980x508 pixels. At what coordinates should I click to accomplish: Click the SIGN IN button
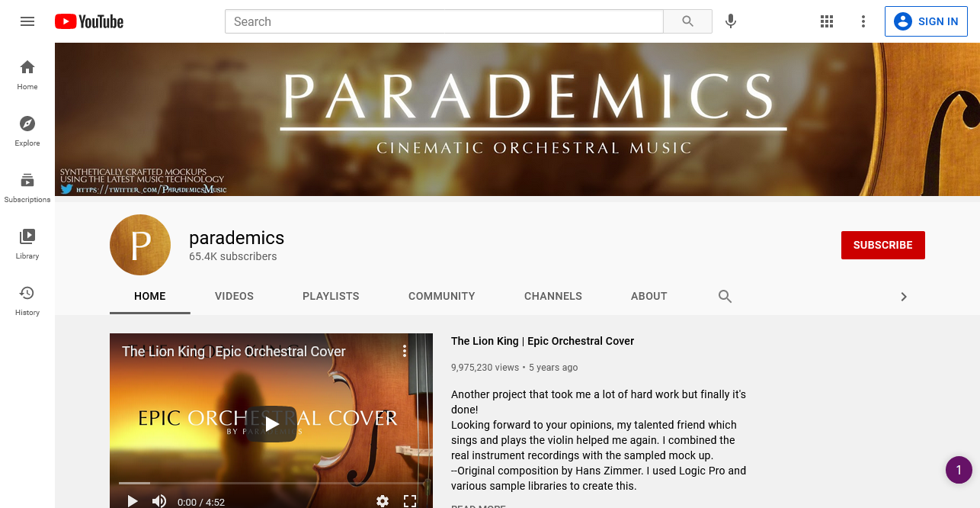[926, 21]
